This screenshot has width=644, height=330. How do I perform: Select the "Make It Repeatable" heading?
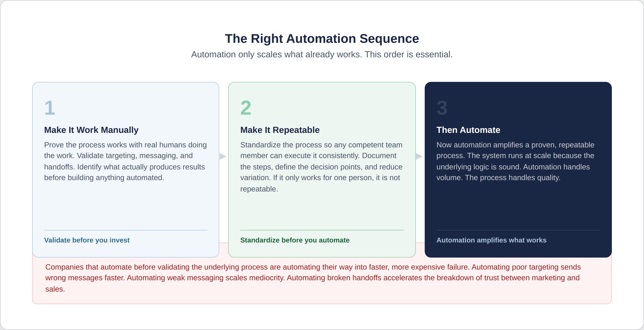[280, 130]
